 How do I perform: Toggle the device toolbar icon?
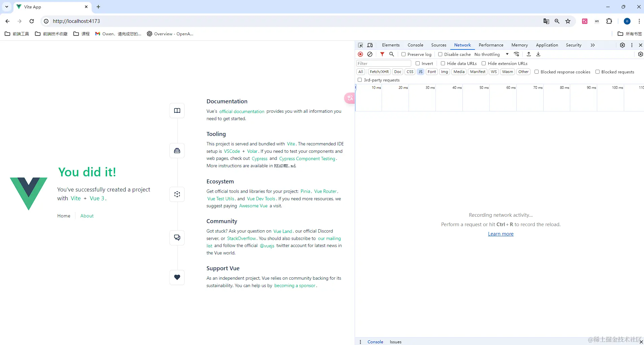click(370, 45)
